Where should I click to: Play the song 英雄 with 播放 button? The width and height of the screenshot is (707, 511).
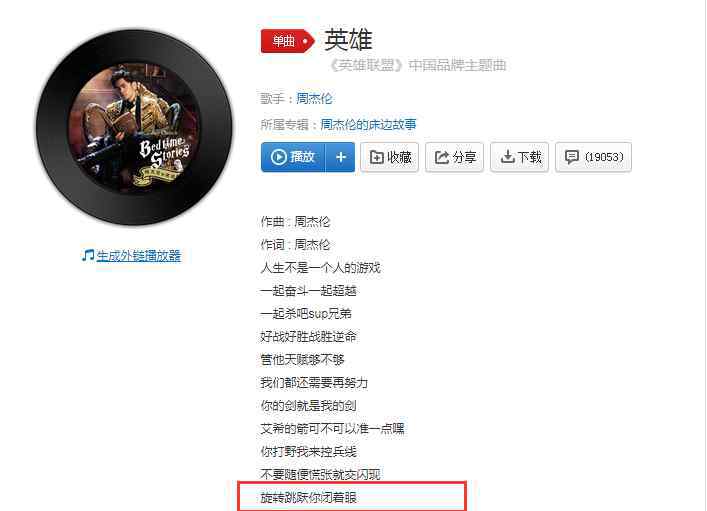click(293, 157)
